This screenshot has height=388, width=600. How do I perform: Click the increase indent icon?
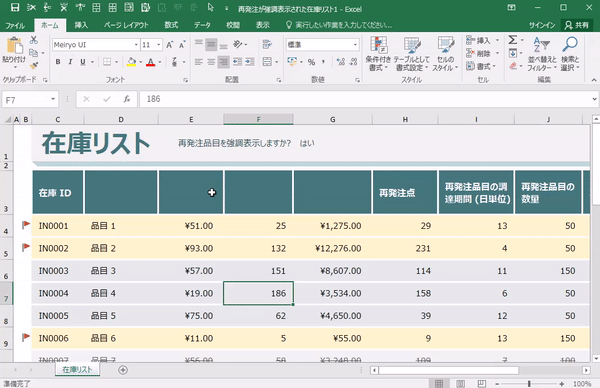pyautogui.click(x=250, y=62)
